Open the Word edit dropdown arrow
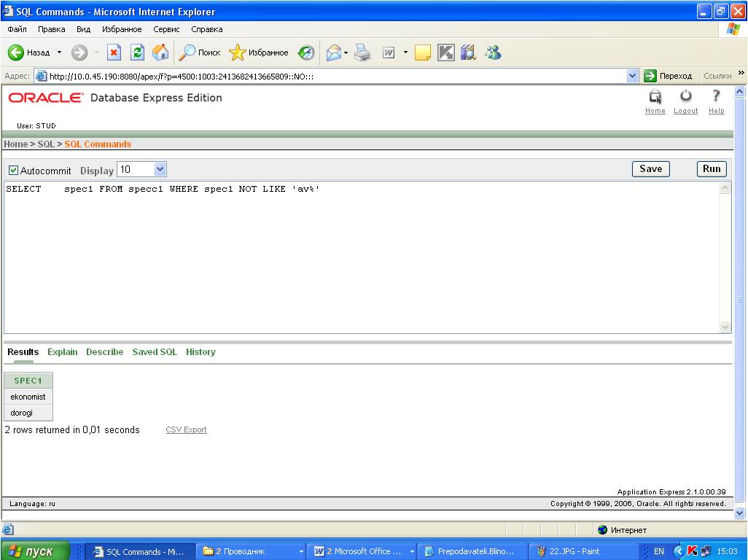The image size is (748, 560). coord(405,52)
